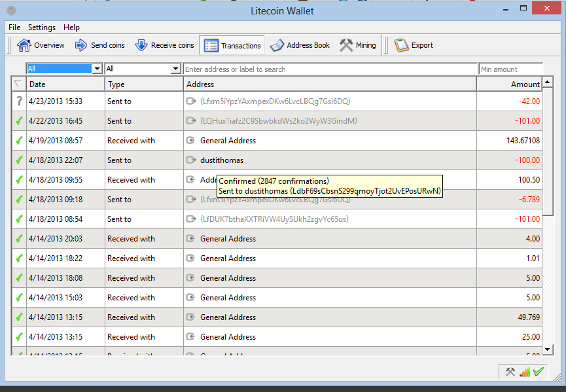Select the 49.769 amount cell
The image size is (566, 392).
pos(509,317)
